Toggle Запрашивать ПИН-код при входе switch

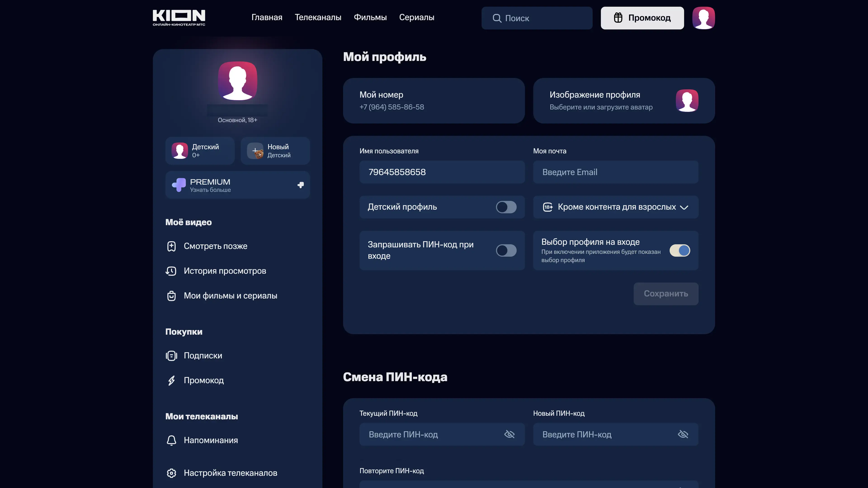pos(506,250)
